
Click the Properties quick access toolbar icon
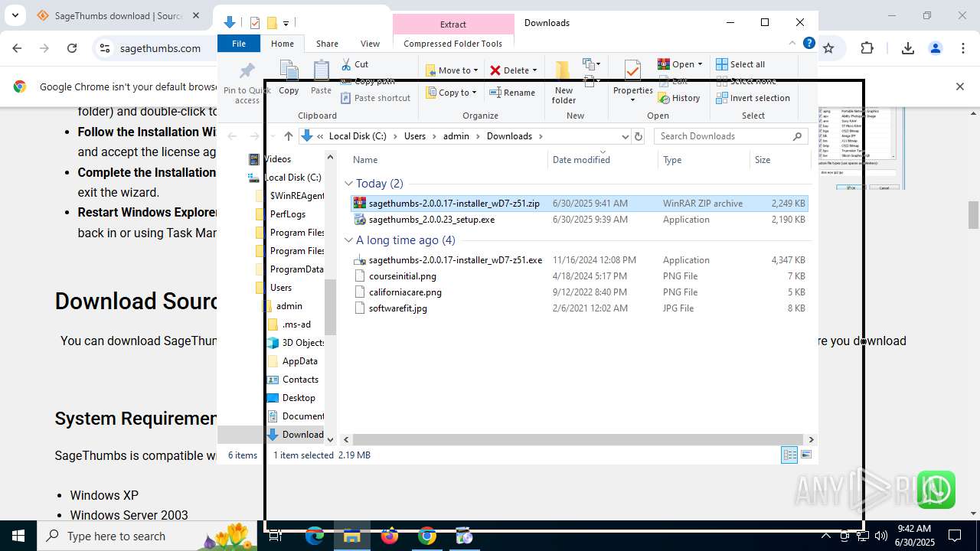[255, 23]
